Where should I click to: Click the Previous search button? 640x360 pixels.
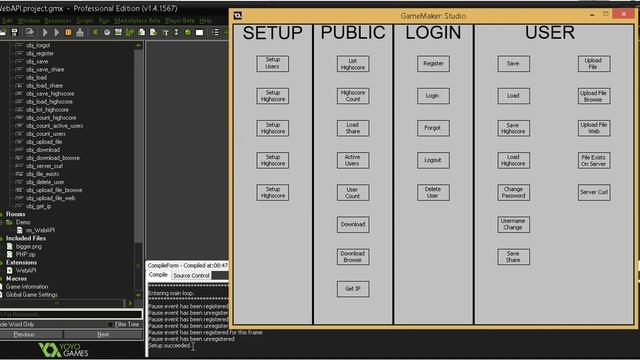[x=31, y=334]
